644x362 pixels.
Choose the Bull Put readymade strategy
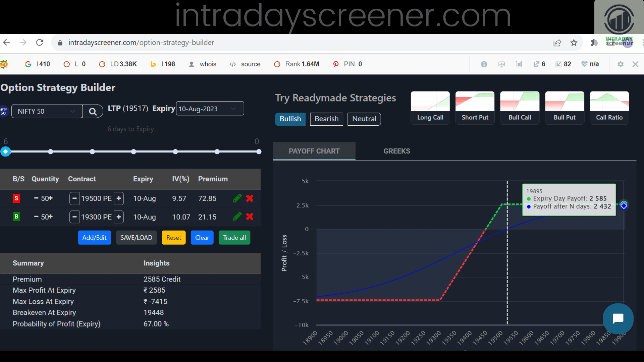565,108
